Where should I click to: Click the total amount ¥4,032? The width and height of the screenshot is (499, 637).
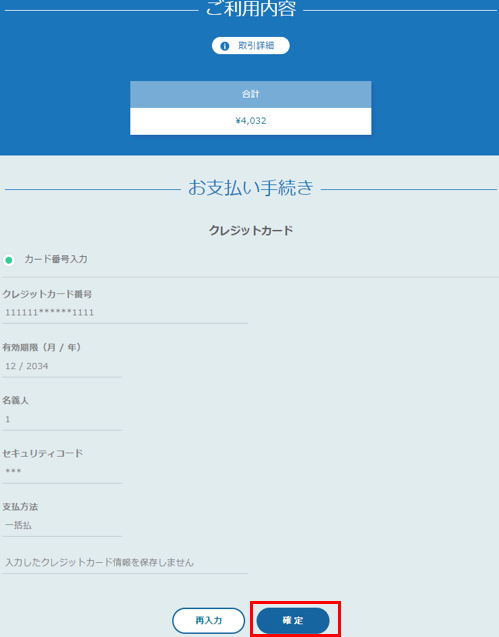(251, 121)
